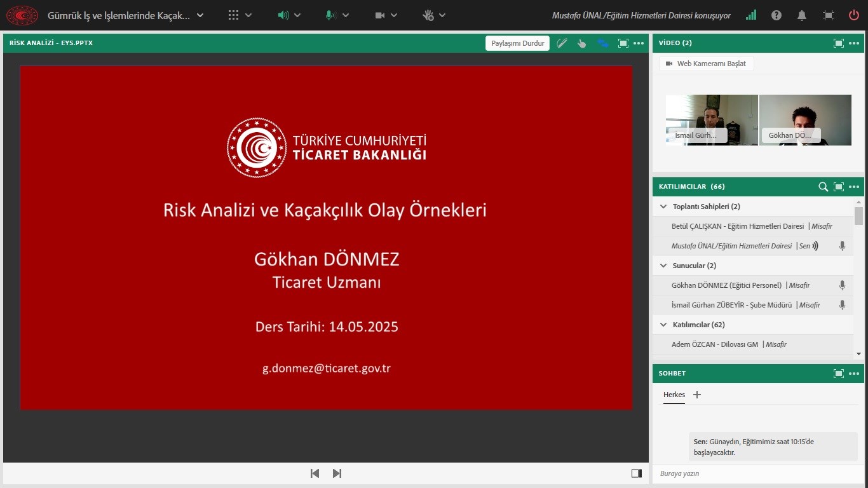Toggle the webcam icon in top bar
This screenshot has width=868, height=488.
pyautogui.click(x=380, y=15)
